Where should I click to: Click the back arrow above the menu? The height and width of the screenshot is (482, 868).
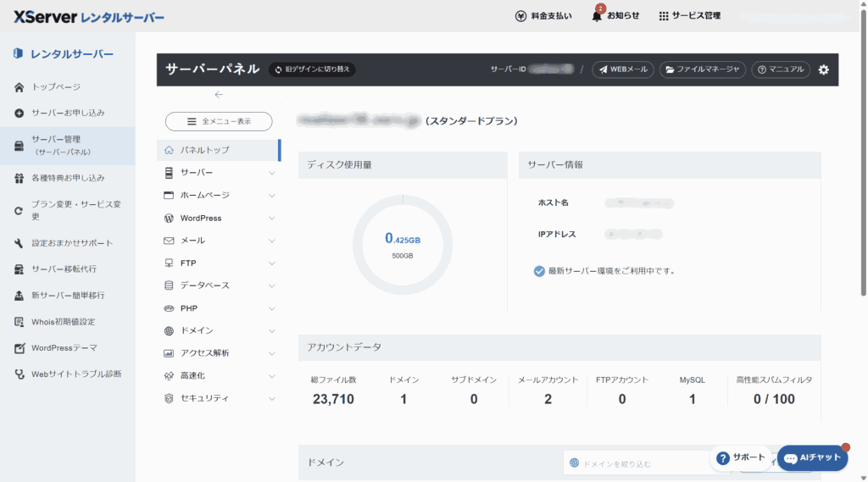tap(219, 94)
